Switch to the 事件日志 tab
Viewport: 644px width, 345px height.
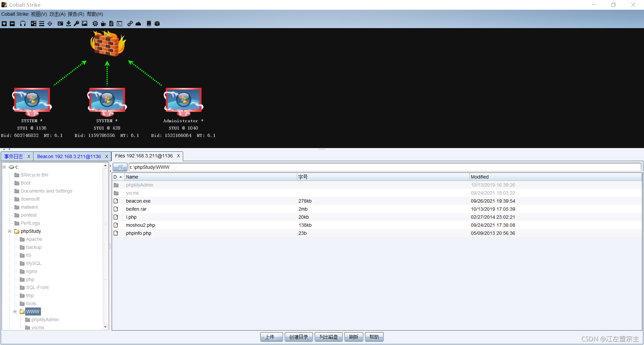pos(14,156)
